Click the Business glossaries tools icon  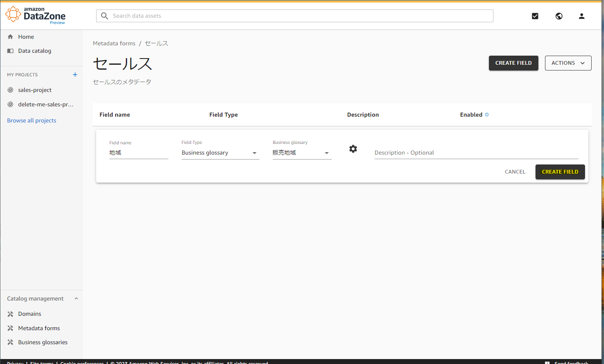click(x=10, y=342)
